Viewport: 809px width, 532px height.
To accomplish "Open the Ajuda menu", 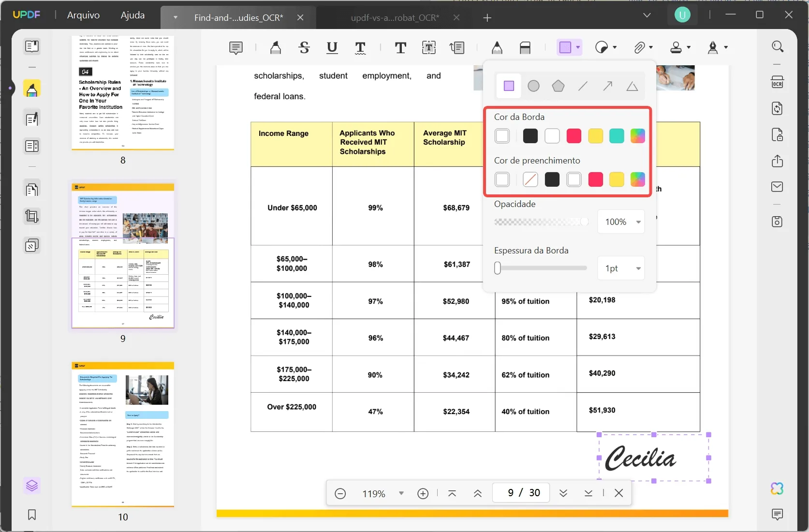I will pyautogui.click(x=132, y=15).
